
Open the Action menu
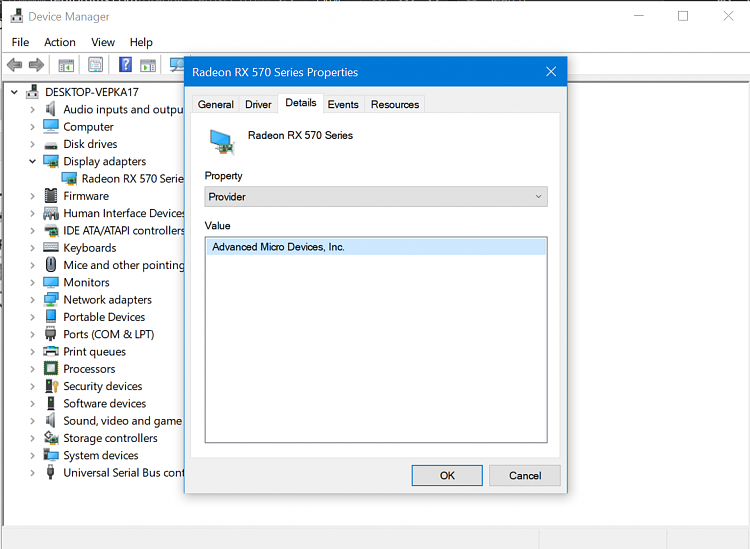(x=60, y=42)
